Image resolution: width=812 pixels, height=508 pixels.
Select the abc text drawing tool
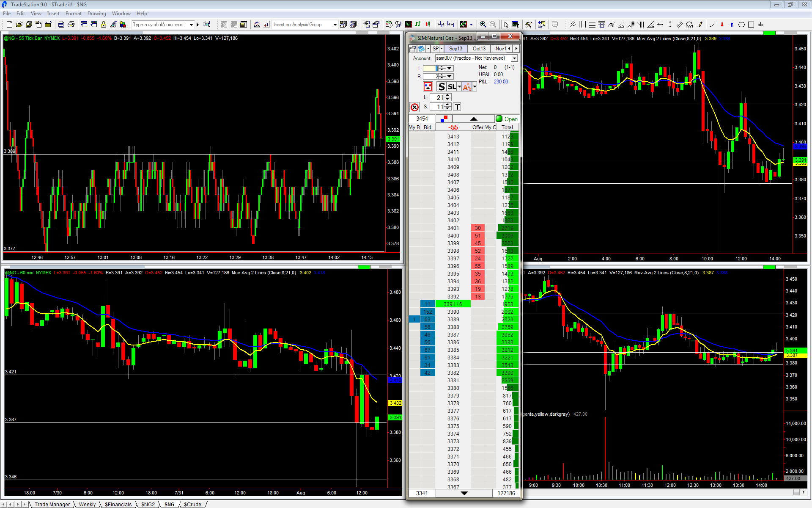761,25
